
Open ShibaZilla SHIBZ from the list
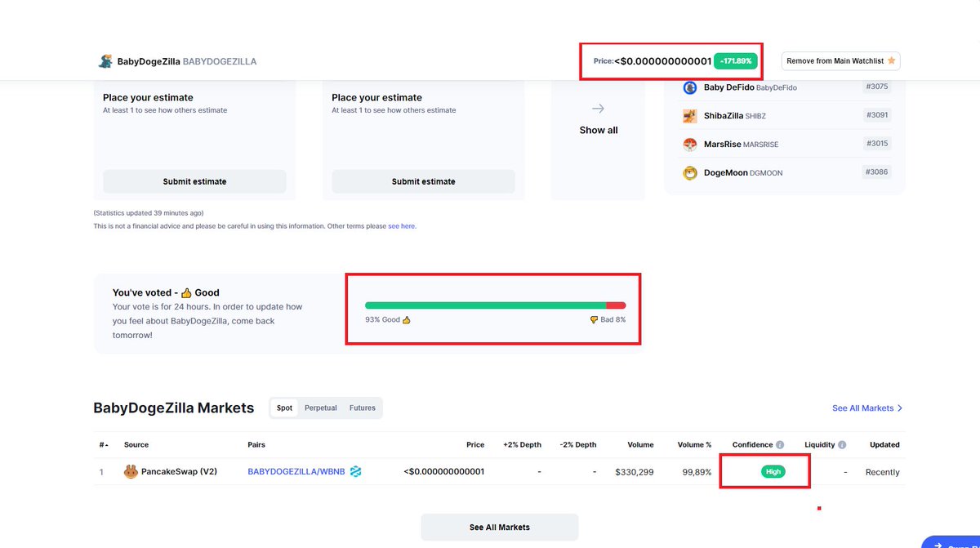tap(735, 116)
